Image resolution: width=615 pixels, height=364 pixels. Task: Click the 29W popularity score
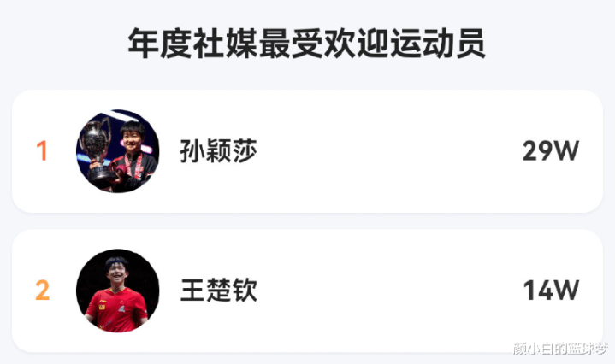point(551,151)
